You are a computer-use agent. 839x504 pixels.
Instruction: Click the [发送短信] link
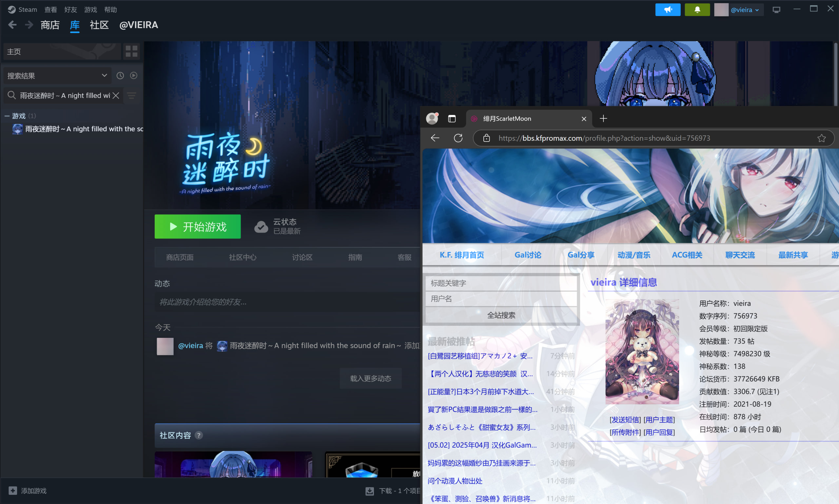[625, 419]
